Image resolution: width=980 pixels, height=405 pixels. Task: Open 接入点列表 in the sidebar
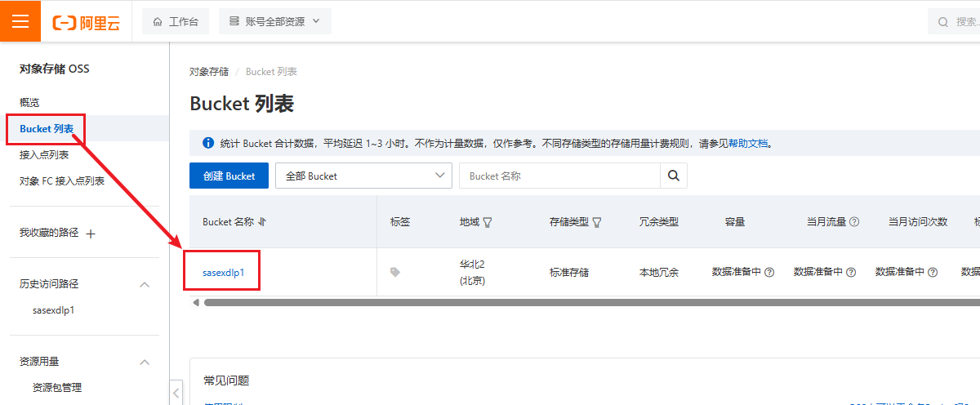point(44,155)
